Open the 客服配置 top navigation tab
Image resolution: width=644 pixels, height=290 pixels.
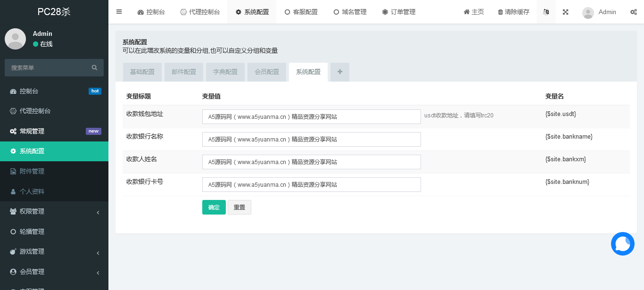click(x=301, y=12)
